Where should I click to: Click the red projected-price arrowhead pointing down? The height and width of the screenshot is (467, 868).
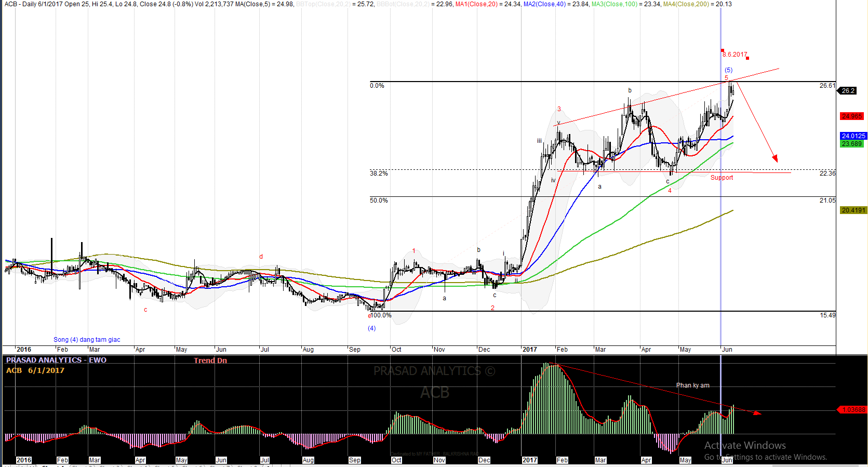point(775,158)
